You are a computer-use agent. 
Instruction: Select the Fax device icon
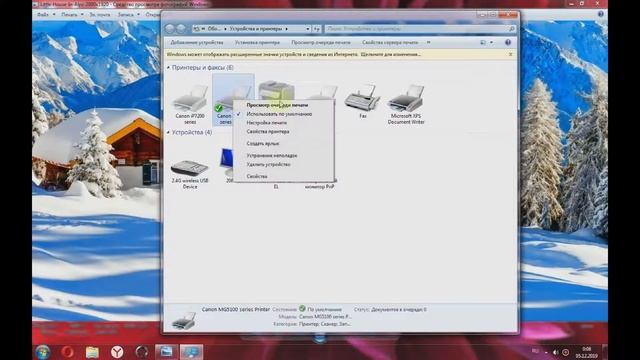pos(362,101)
